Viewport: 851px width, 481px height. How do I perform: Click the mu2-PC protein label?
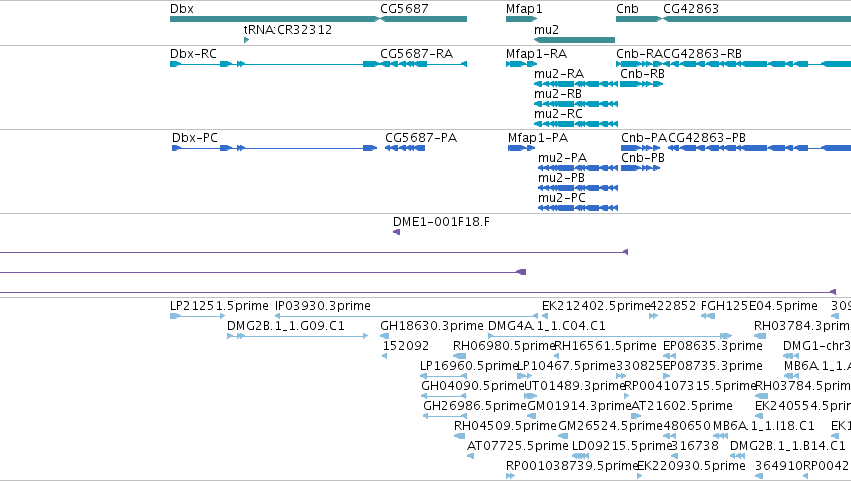pos(562,198)
